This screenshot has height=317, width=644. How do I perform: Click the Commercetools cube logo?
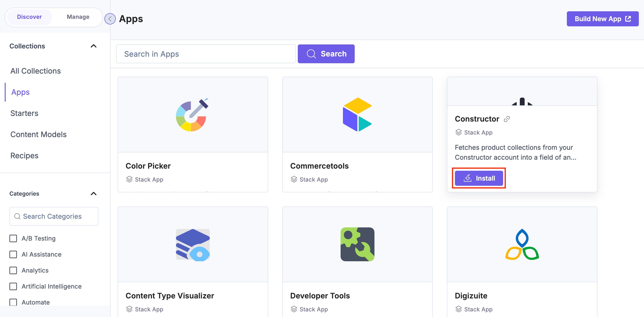[357, 115]
